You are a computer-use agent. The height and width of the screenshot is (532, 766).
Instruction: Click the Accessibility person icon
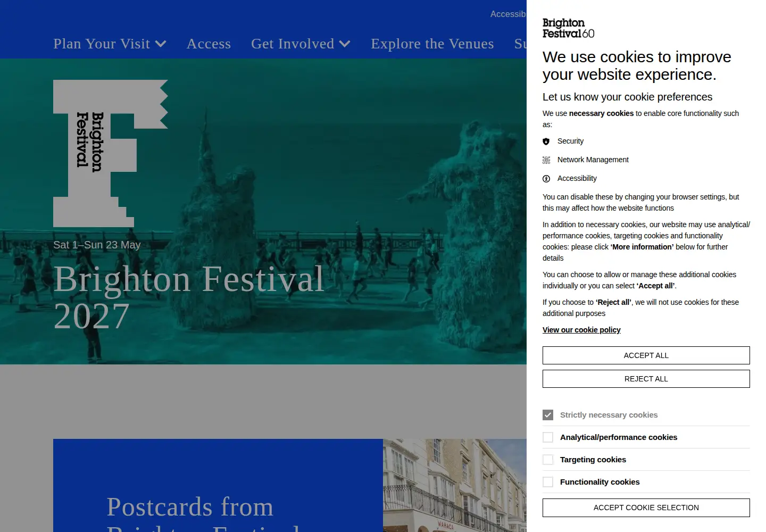tap(546, 179)
